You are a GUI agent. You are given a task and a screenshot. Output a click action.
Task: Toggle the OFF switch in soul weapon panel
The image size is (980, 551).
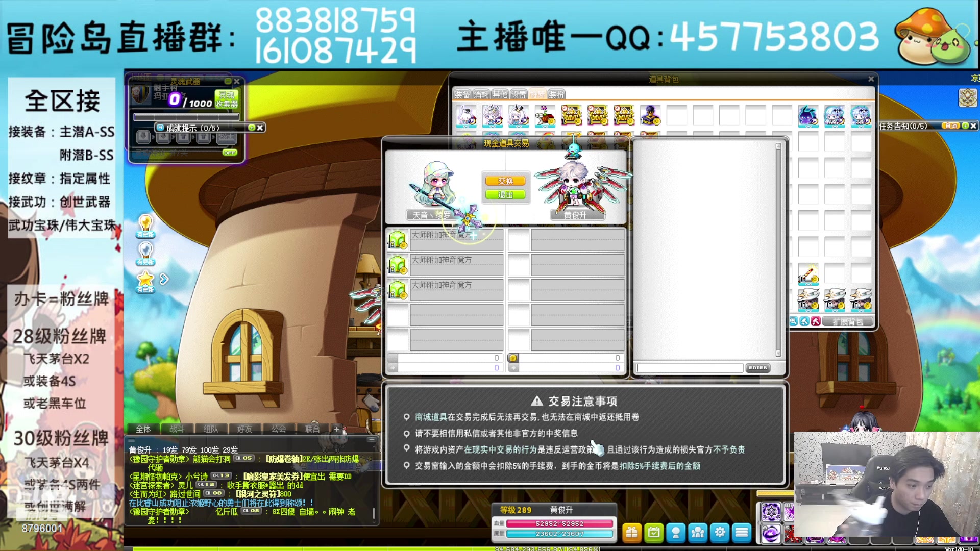point(230,153)
